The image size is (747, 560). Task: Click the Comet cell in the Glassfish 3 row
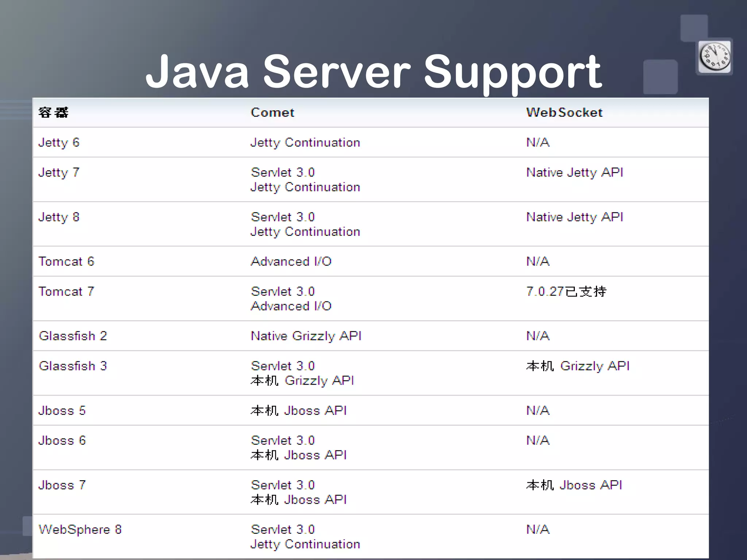pos(302,373)
